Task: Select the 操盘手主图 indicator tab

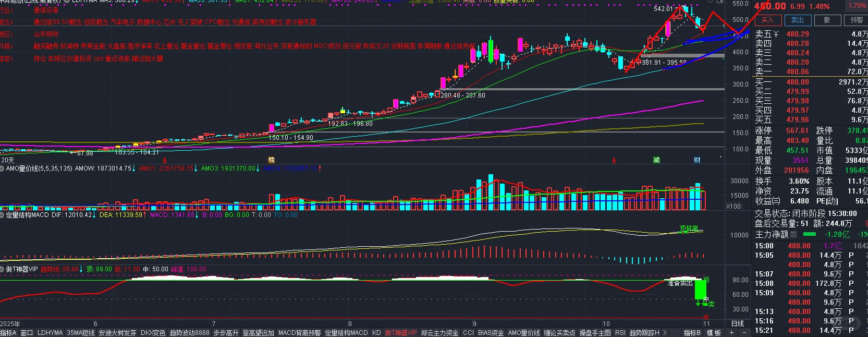Action: [x=595, y=333]
